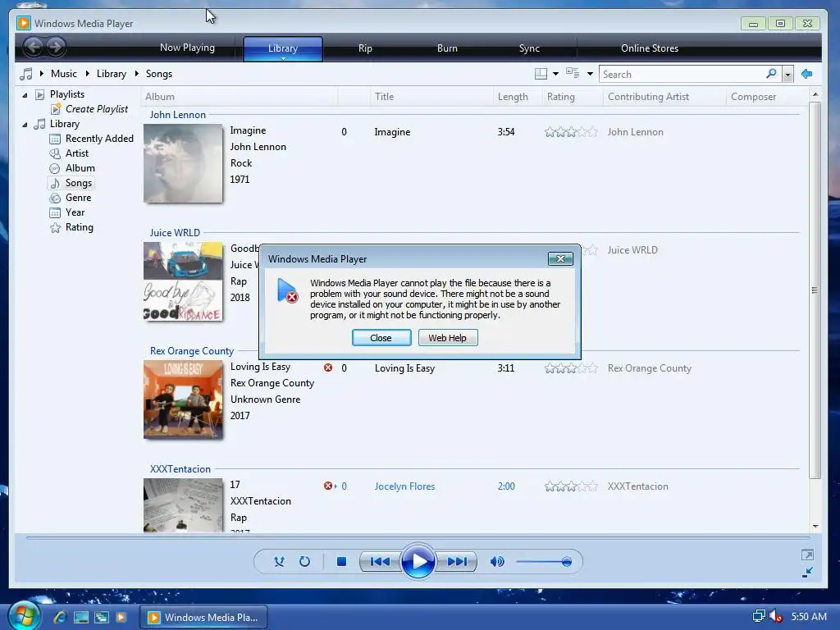
Task: Click the muted volume tray icon
Action: tap(776, 617)
